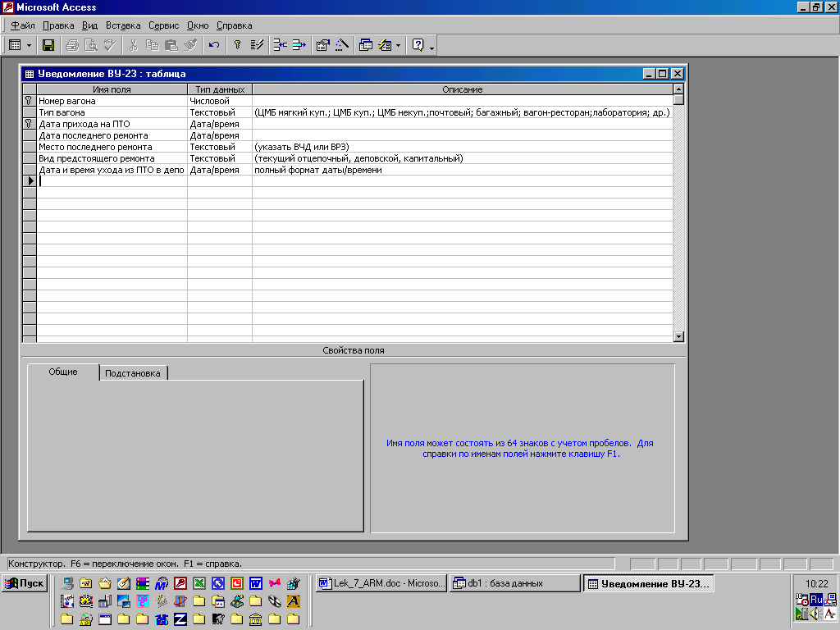Screen dimensions: 840x630
Task: Launch PowerPoint from quick launch icon
Action: tap(237, 583)
